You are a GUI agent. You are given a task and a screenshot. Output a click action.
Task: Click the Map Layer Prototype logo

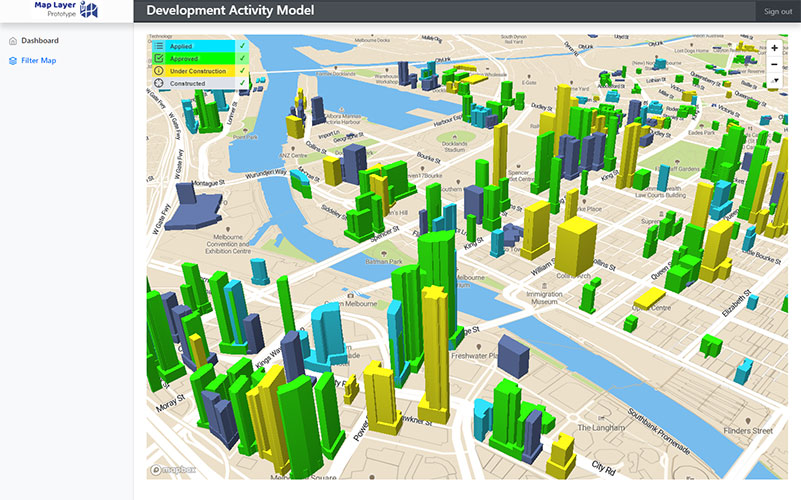[66, 10]
